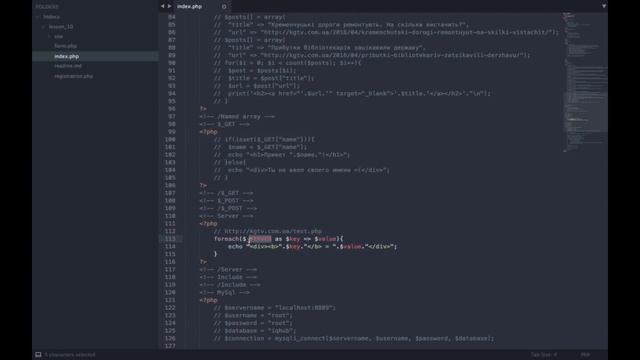640x360 pixels.
Task: Open registration.php from sidebar
Action: [73, 76]
